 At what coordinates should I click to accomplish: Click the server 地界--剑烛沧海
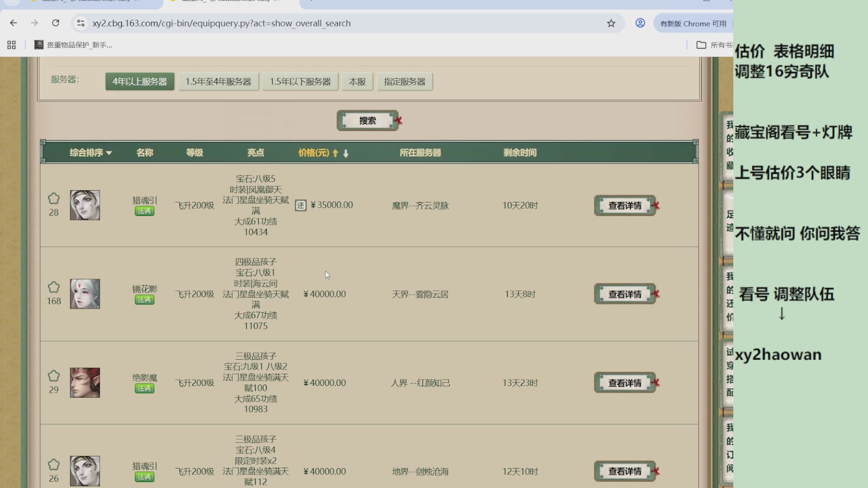pos(420,471)
